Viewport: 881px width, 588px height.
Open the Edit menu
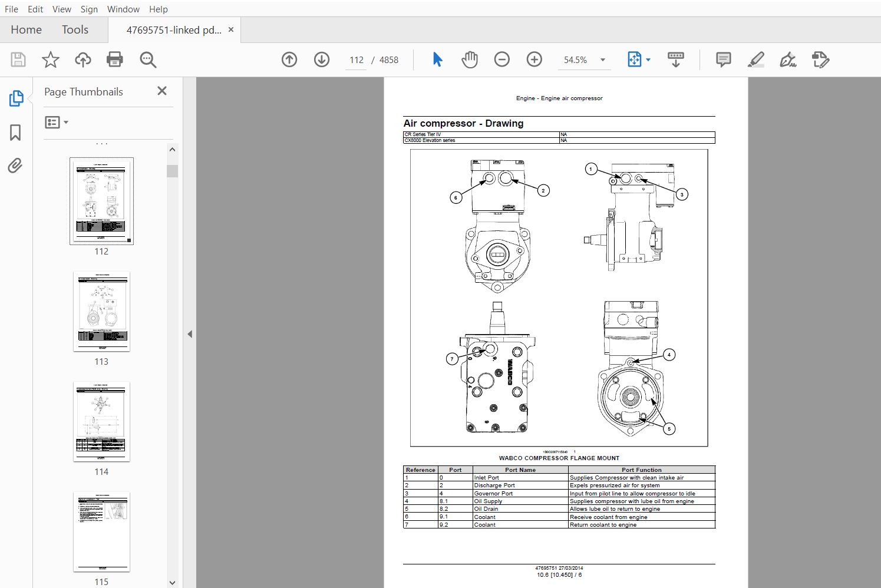(35, 9)
